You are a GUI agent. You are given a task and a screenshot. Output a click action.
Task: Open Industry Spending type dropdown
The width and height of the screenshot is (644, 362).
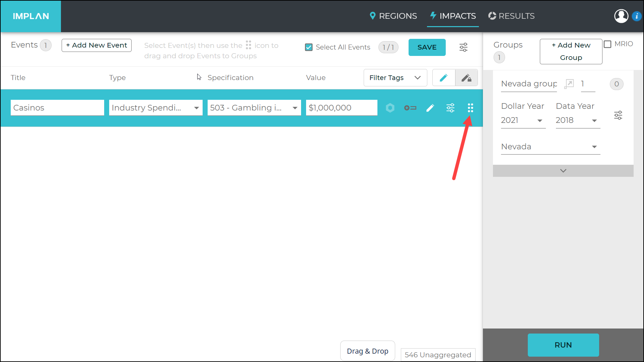pyautogui.click(x=156, y=108)
